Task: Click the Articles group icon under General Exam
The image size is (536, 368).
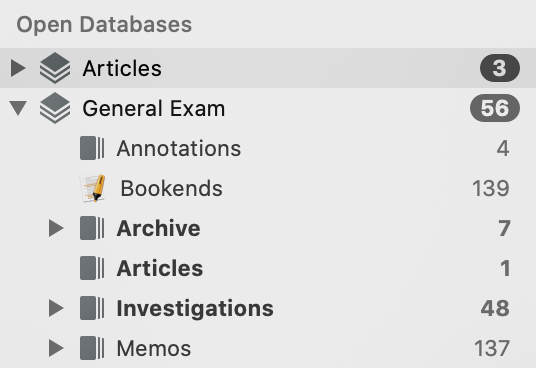Action: pyautogui.click(x=92, y=268)
